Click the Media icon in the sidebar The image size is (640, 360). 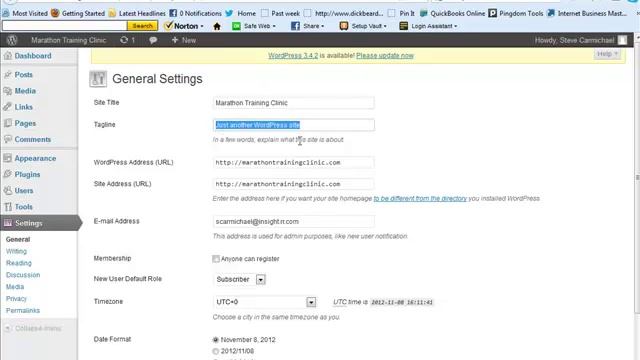8,91
